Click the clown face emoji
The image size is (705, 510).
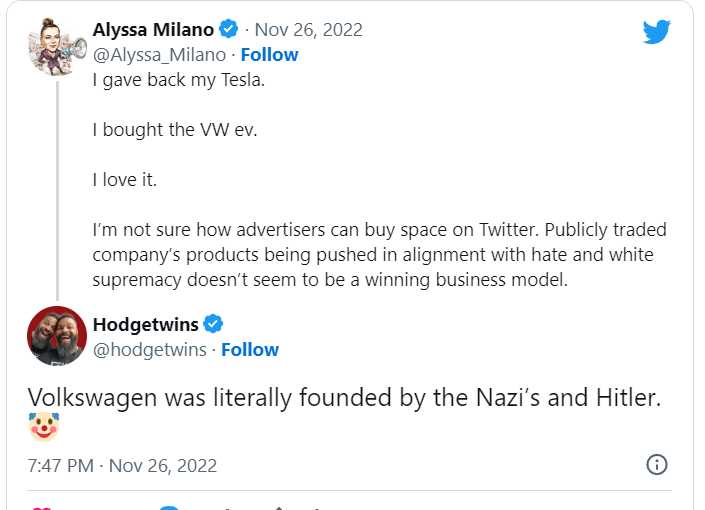click(x=44, y=427)
